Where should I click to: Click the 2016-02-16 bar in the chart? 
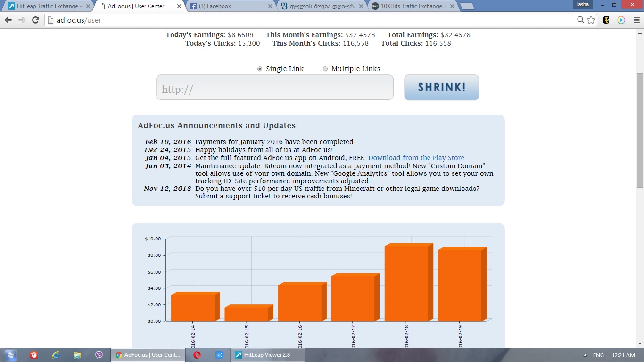click(x=302, y=302)
